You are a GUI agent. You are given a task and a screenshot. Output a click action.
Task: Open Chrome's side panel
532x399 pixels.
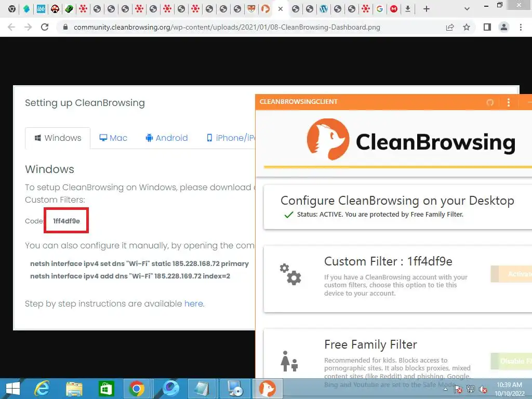(487, 27)
